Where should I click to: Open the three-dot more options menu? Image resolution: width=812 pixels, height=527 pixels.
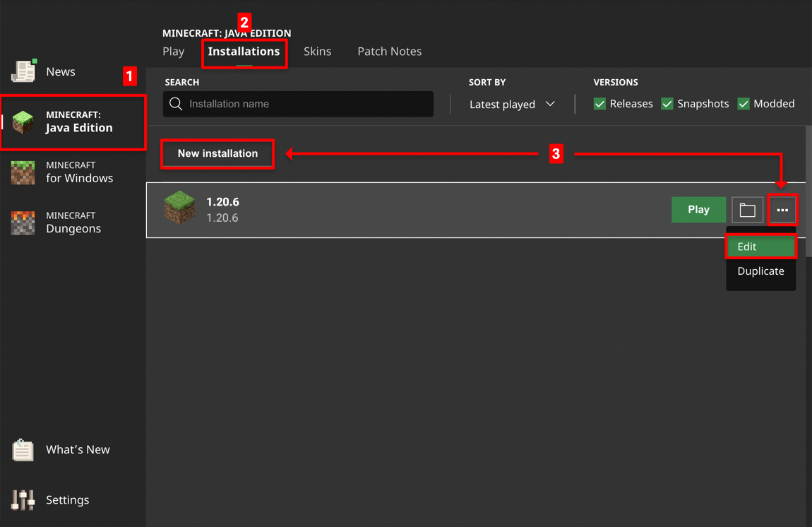coord(782,210)
